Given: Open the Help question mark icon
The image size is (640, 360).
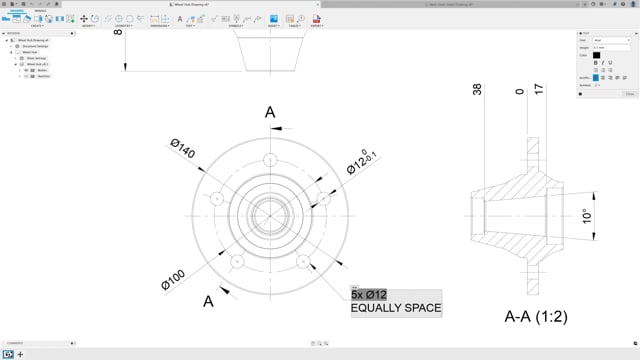Looking at the screenshot, I should [x=623, y=4].
